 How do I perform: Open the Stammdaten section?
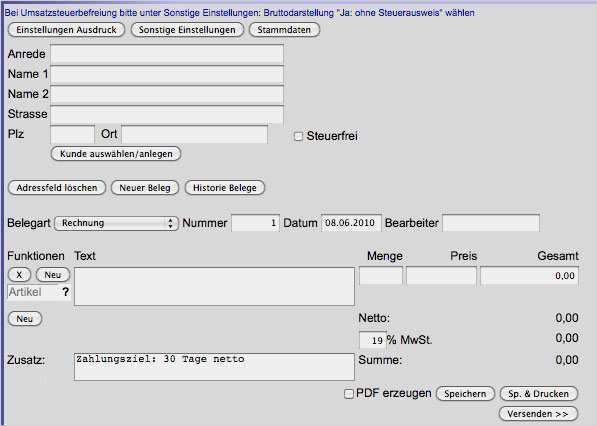point(284,30)
